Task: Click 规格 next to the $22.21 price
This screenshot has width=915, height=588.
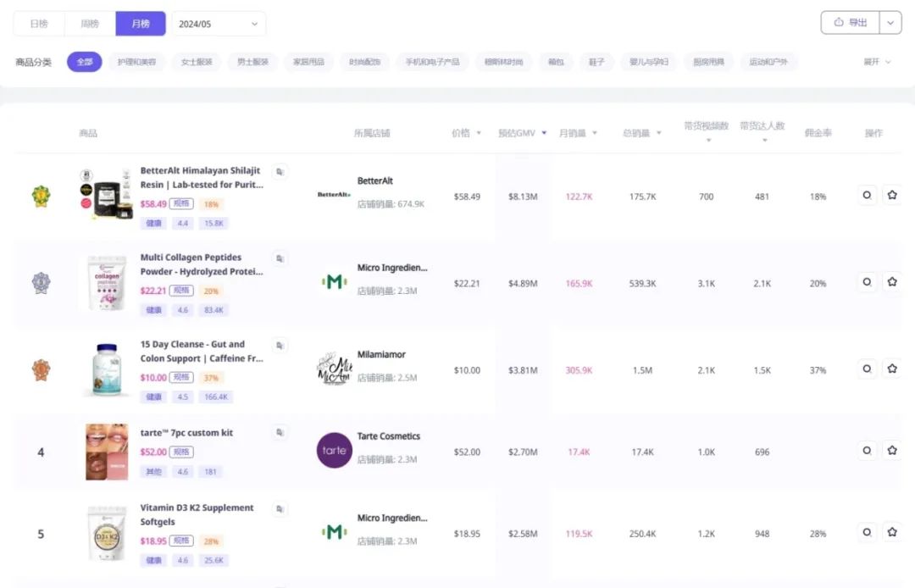Action: [x=181, y=291]
